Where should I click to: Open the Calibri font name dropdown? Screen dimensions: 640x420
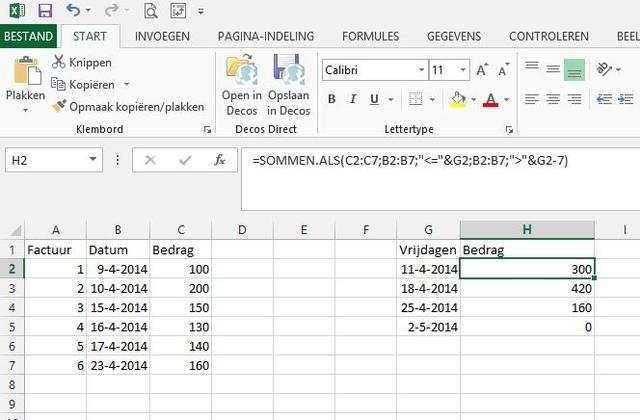point(420,71)
